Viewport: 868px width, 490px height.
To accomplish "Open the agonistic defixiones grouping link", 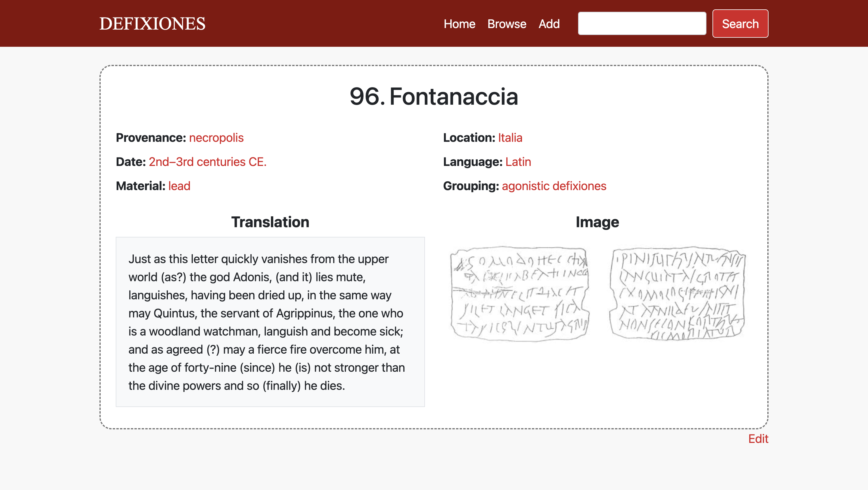I will (554, 186).
